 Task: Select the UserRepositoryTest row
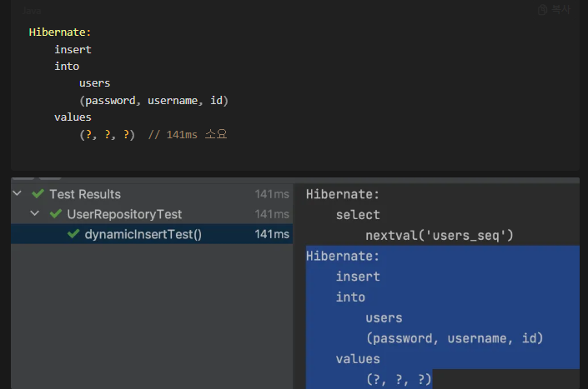coord(152,214)
